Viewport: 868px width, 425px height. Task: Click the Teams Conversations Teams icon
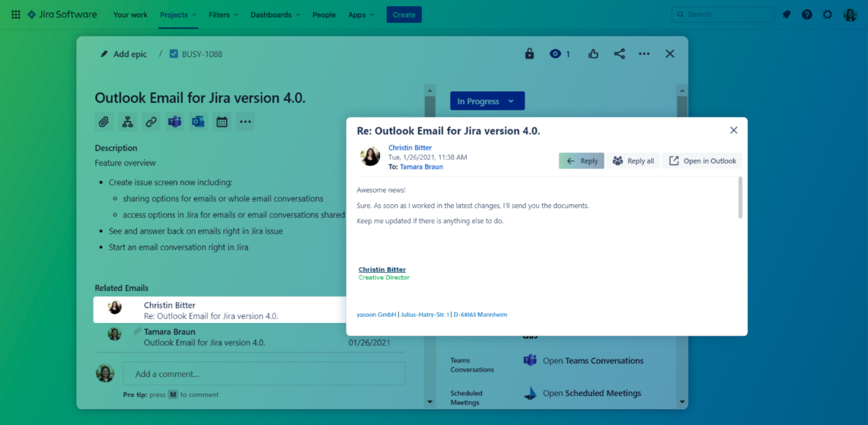click(x=530, y=360)
